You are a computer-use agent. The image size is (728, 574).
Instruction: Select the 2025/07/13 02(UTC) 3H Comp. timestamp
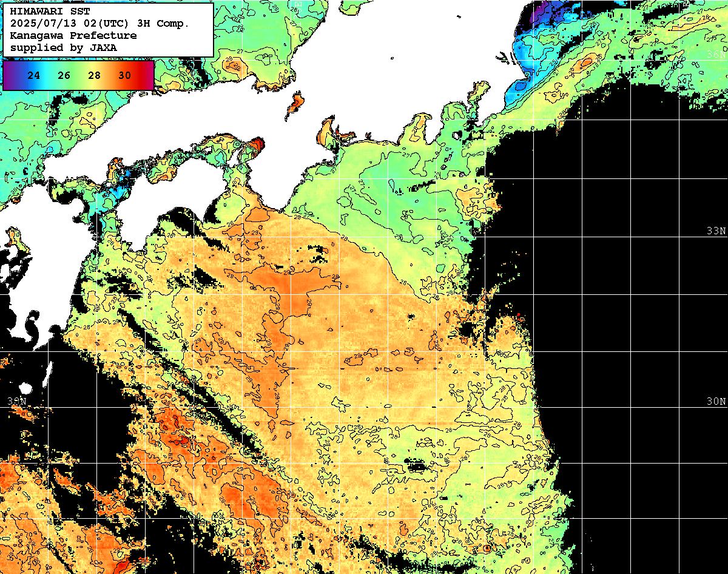[x=100, y=23]
